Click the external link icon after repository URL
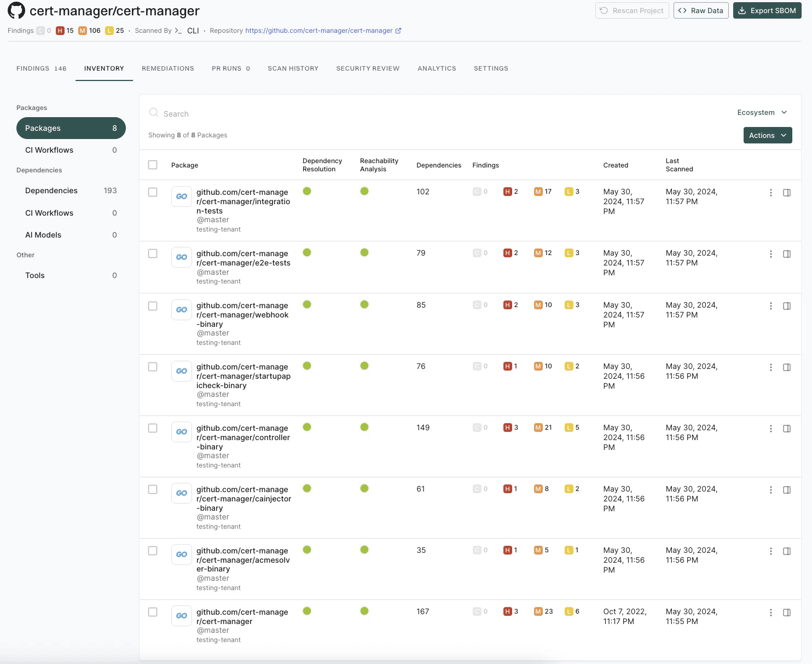 point(398,31)
